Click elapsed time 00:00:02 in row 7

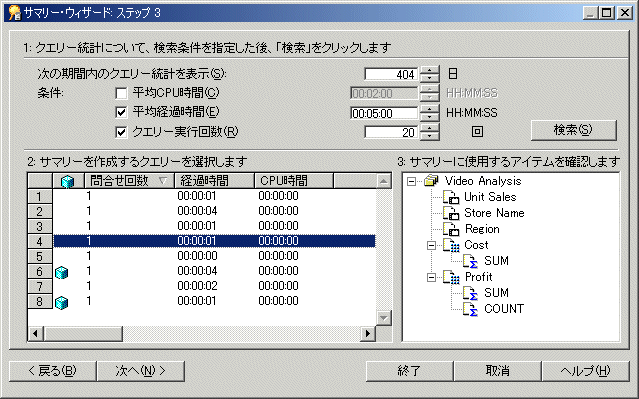(197, 286)
